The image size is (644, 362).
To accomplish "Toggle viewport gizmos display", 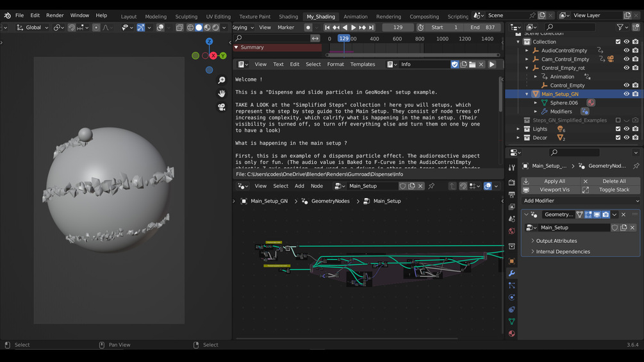I will click(x=141, y=28).
